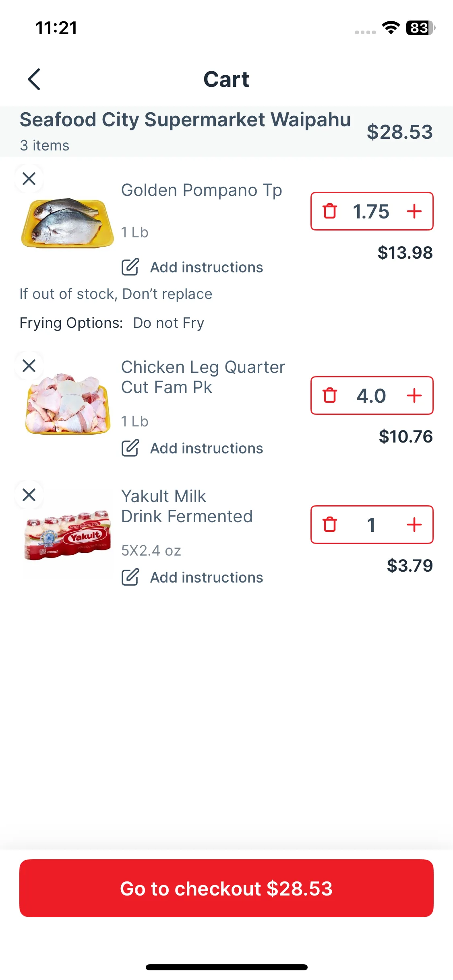This screenshot has width=453, height=980.
Task: Open the Chicken Leg Quarter product image
Action: [x=67, y=404]
